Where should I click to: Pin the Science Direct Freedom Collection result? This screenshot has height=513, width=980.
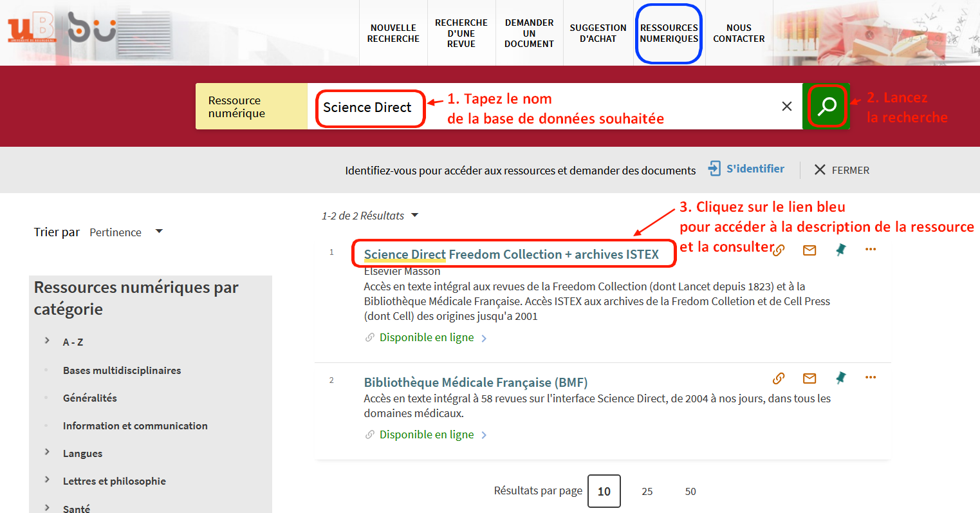click(840, 250)
